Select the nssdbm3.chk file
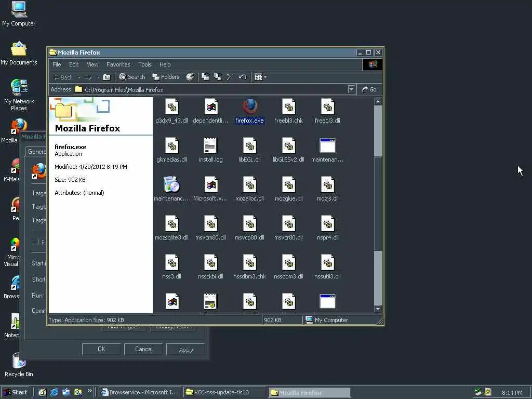532x399 pixels. click(249, 268)
